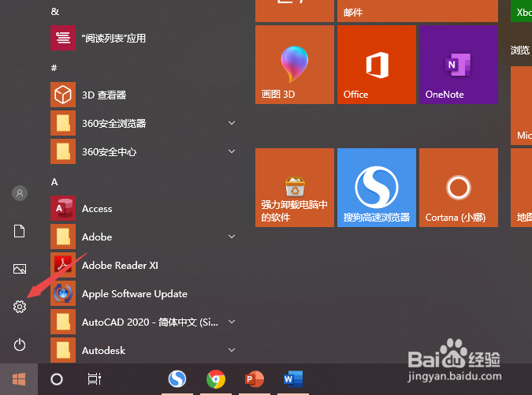The width and height of the screenshot is (532, 395).
Task: Open PowerPoint from the taskbar
Action: [254, 379]
